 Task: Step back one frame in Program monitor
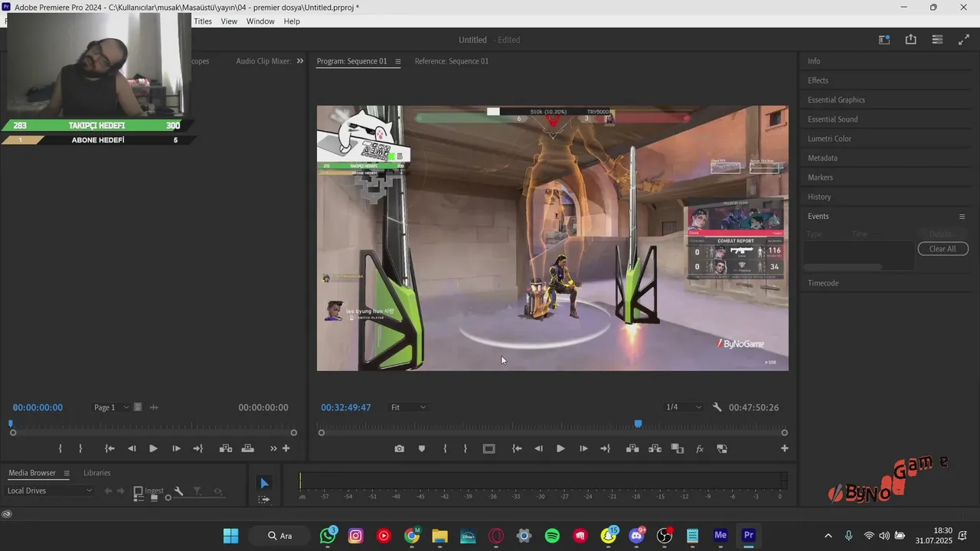pos(538,449)
